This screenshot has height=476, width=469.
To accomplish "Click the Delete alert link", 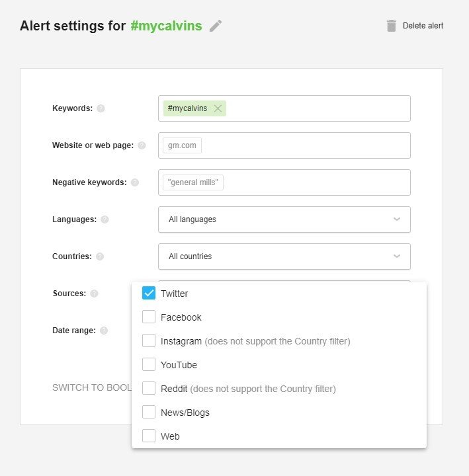I will pyautogui.click(x=423, y=26).
